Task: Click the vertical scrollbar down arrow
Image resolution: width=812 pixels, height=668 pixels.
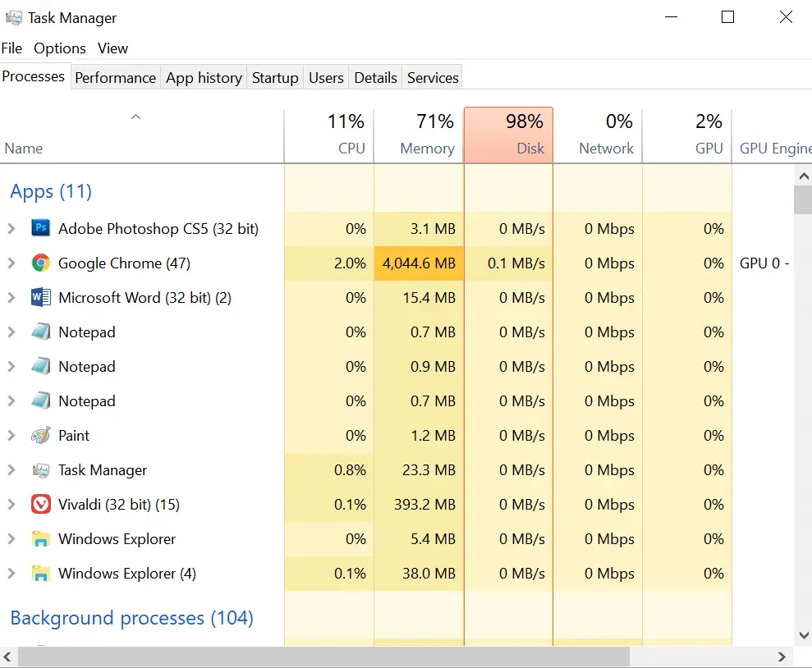Action: [803, 635]
